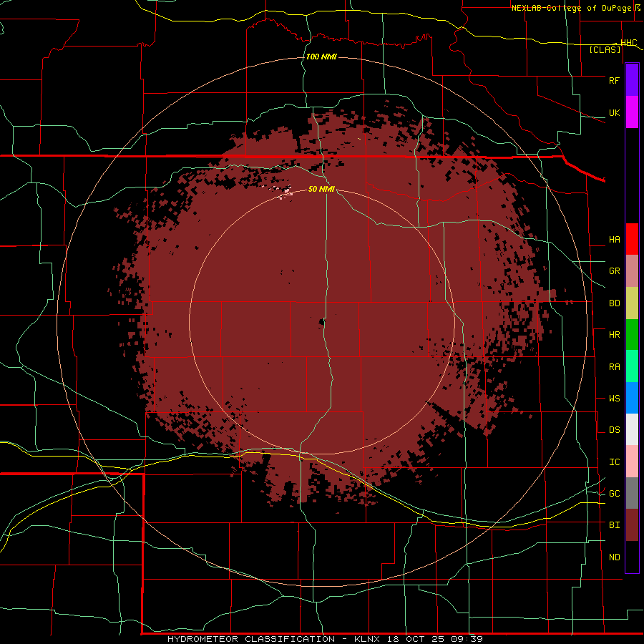Click the green HR legend color swatch

(x=632, y=335)
